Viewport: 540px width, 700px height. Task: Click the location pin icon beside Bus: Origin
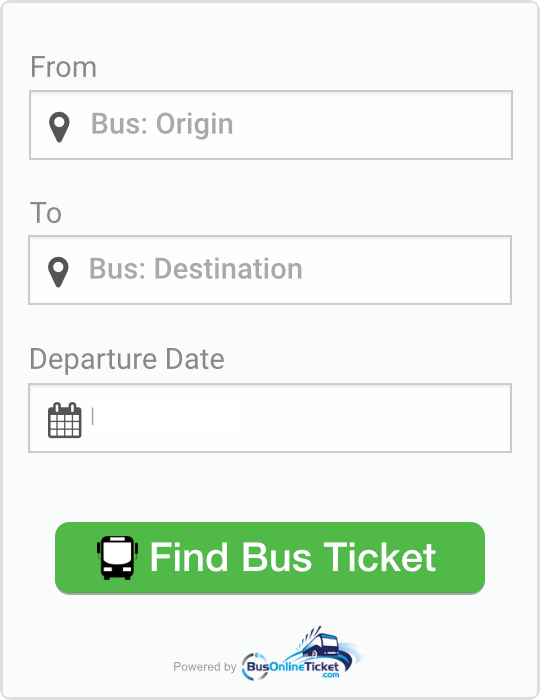[x=59, y=127]
